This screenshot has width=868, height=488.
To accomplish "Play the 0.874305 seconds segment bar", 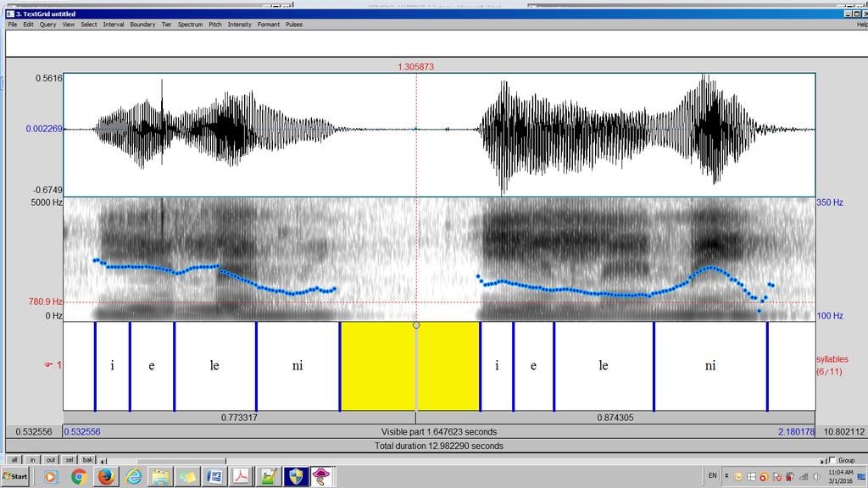I will coord(615,418).
